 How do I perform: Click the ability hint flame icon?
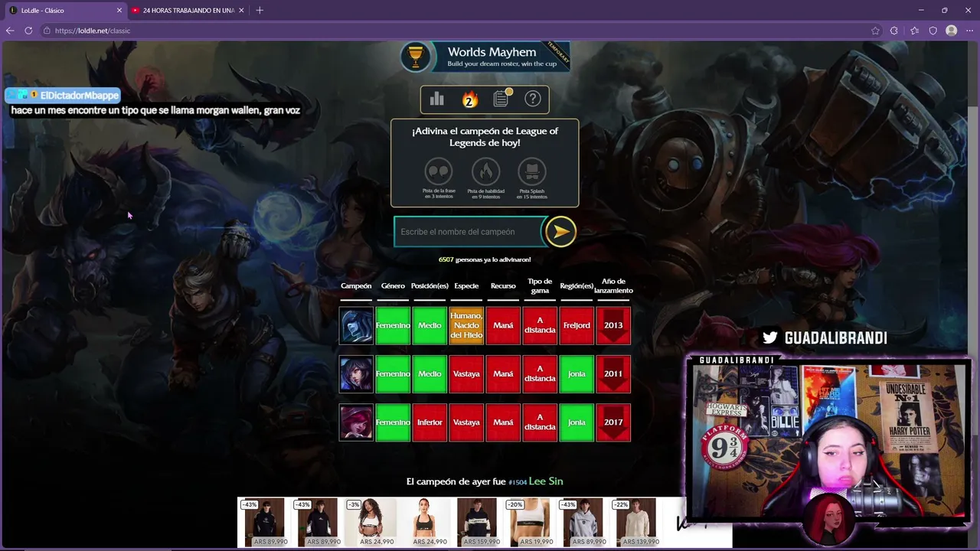pyautogui.click(x=485, y=171)
